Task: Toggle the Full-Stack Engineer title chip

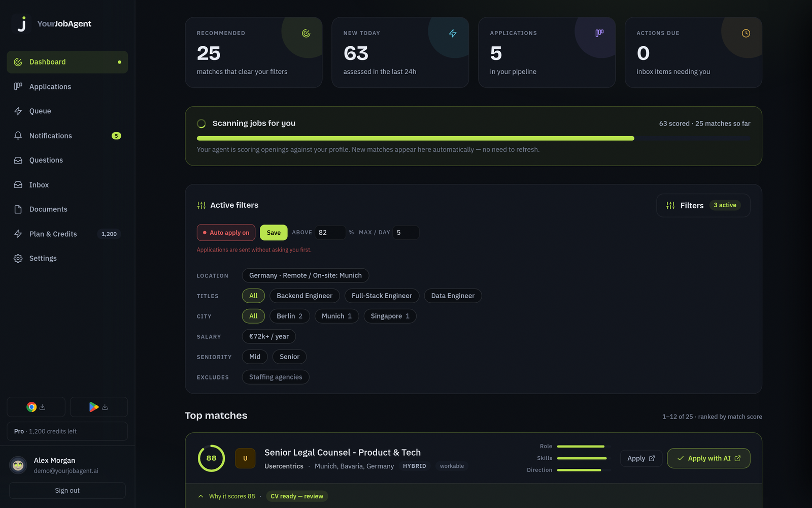Action: [x=382, y=296]
